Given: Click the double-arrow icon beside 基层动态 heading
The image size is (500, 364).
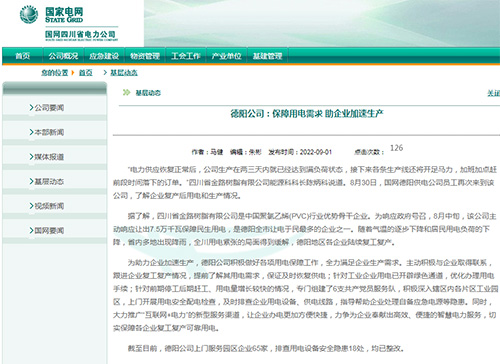Looking at the screenshot, I should pyautogui.click(x=126, y=92).
